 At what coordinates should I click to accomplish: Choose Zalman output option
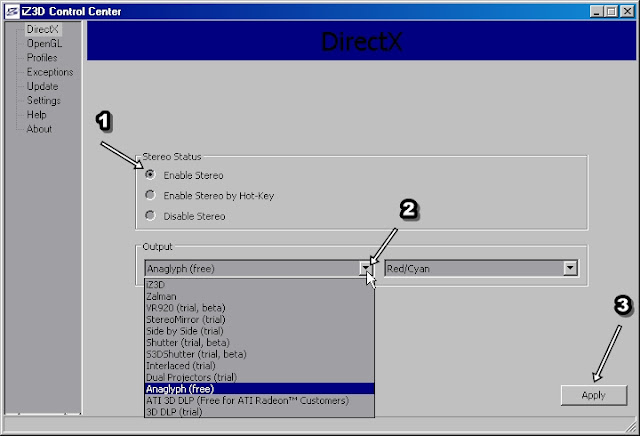click(x=259, y=296)
